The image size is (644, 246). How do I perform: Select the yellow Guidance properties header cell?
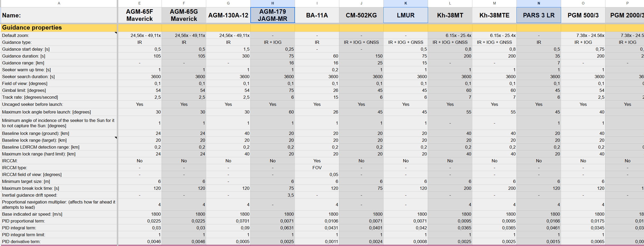[x=59, y=28]
